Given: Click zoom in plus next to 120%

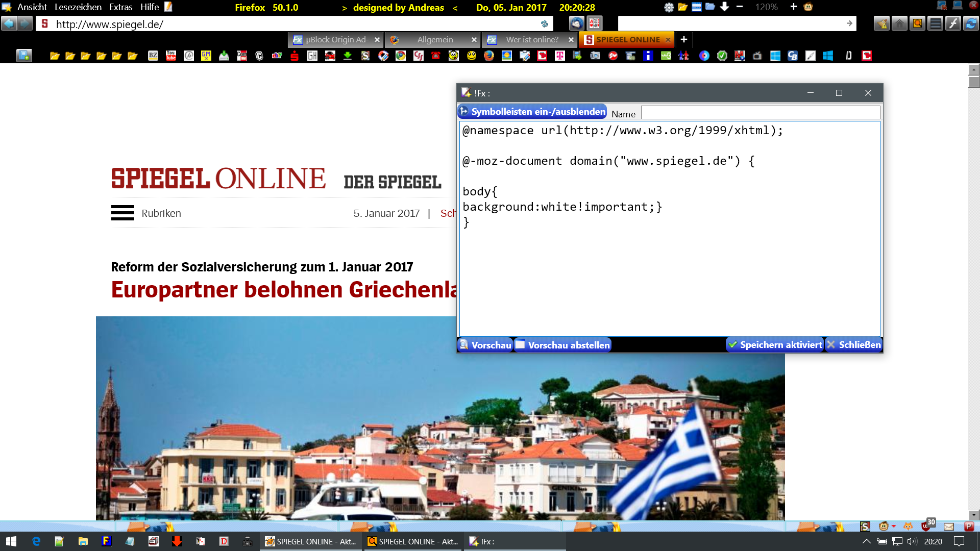Looking at the screenshot, I should [x=793, y=7].
